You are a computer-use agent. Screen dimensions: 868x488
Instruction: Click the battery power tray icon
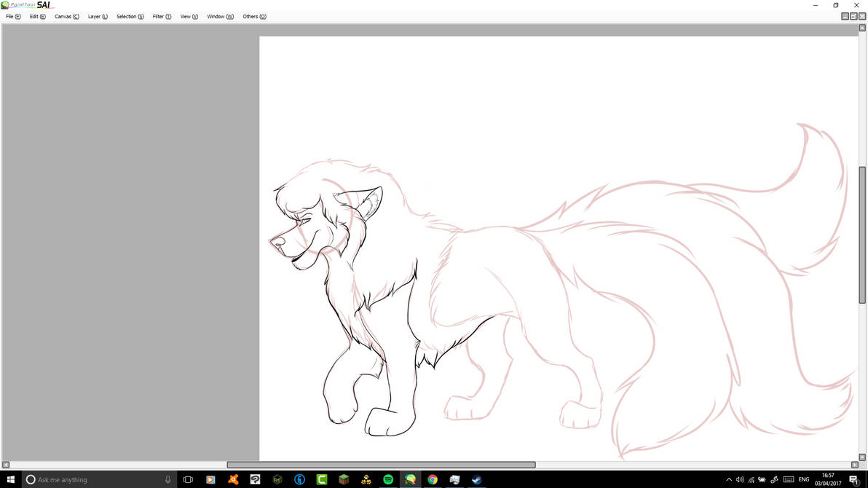point(762,480)
